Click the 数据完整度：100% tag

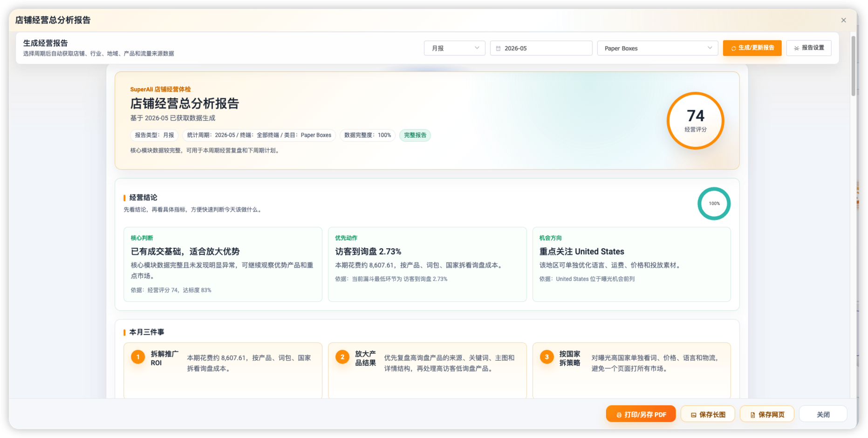[367, 135]
